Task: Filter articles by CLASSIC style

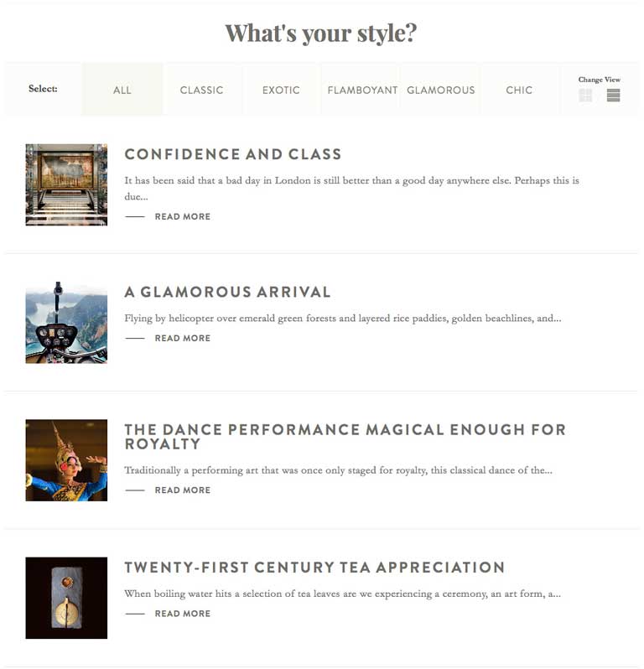Action: (x=201, y=90)
